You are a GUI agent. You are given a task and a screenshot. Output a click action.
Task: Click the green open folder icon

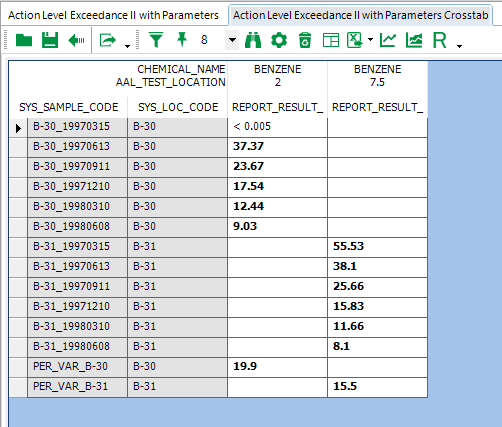pos(24,40)
